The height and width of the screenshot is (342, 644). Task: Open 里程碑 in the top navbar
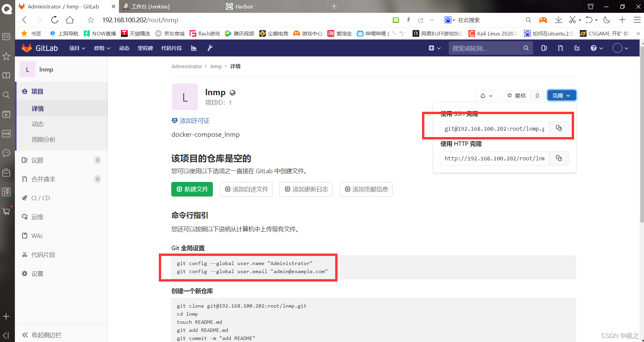click(x=145, y=48)
